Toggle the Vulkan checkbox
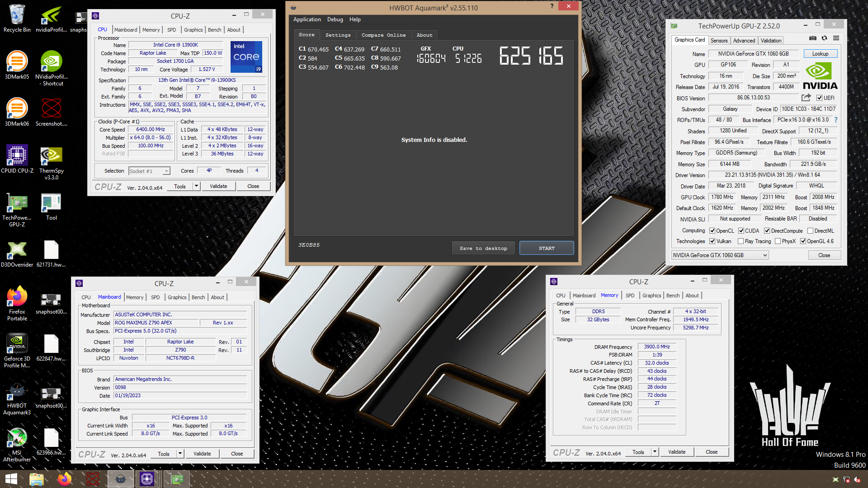This screenshot has height=488, width=868. pos(712,241)
